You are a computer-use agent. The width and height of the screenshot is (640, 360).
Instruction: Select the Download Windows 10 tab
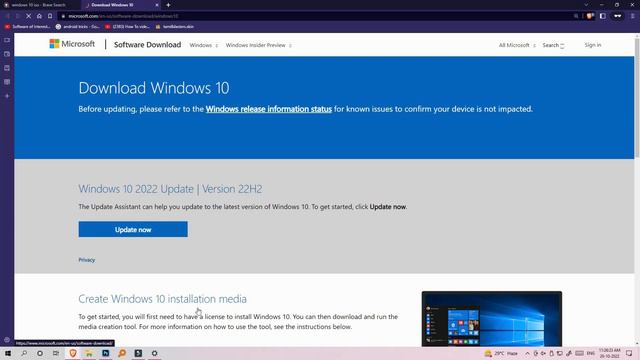pyautogui.click(x=118, y=5)
